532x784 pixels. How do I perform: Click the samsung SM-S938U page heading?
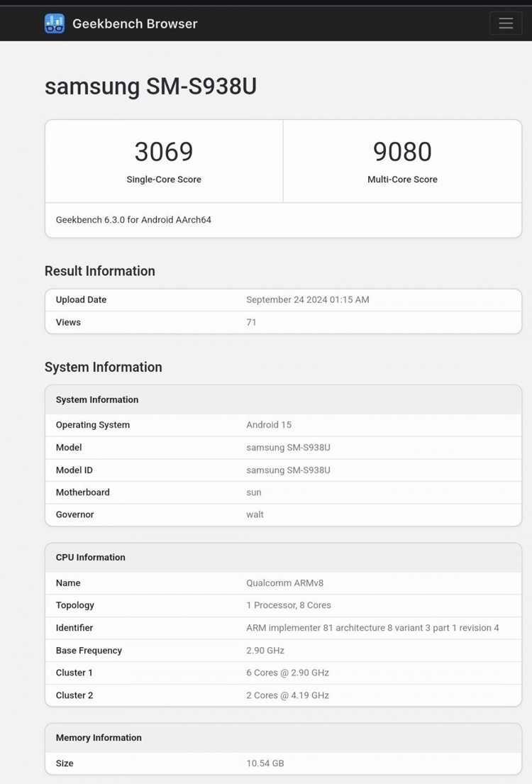coord(151,86)
